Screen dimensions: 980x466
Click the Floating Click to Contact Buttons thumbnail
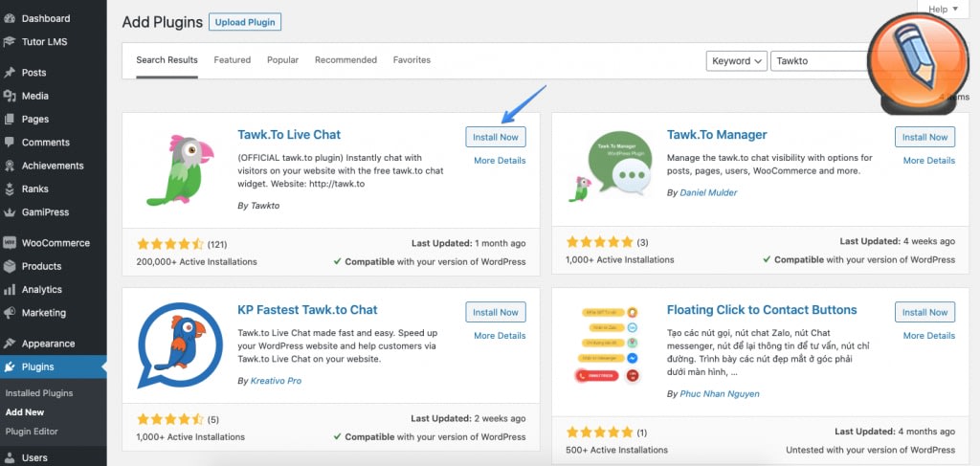[x=610, y=344]
